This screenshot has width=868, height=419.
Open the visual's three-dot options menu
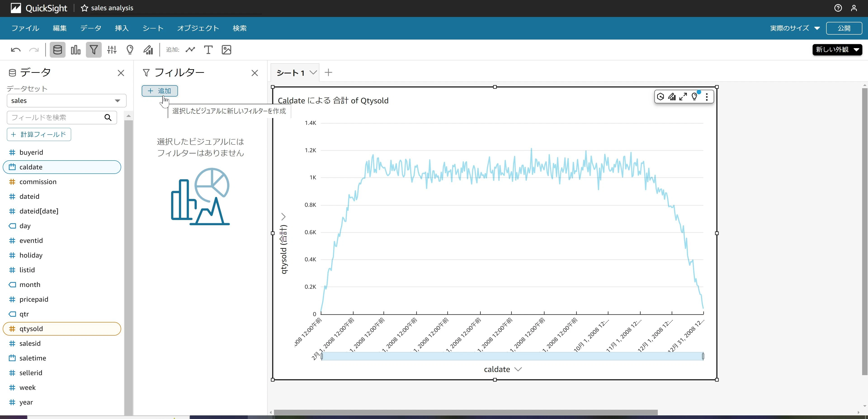707,97
